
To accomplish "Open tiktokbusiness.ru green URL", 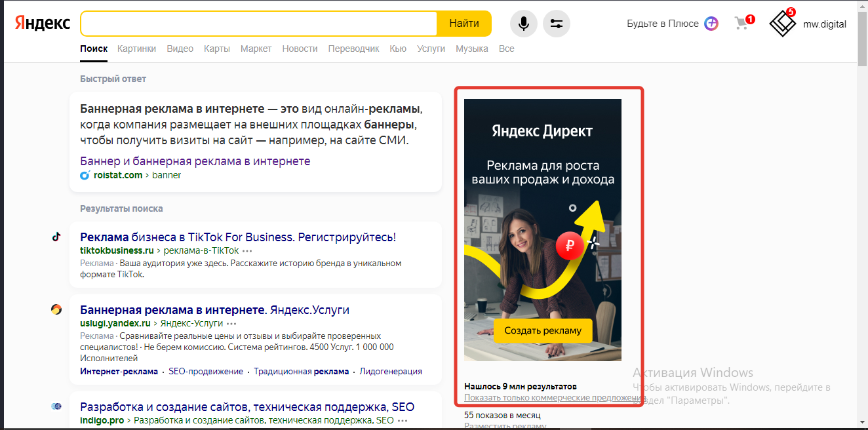I will click(117, 250).
